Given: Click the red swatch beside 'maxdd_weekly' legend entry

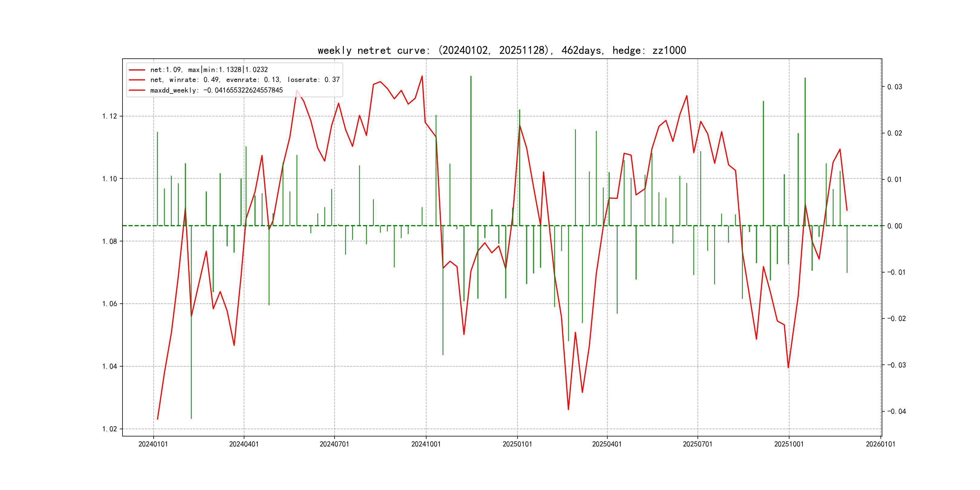Looking at the screenshot, I should click(137, 90).
